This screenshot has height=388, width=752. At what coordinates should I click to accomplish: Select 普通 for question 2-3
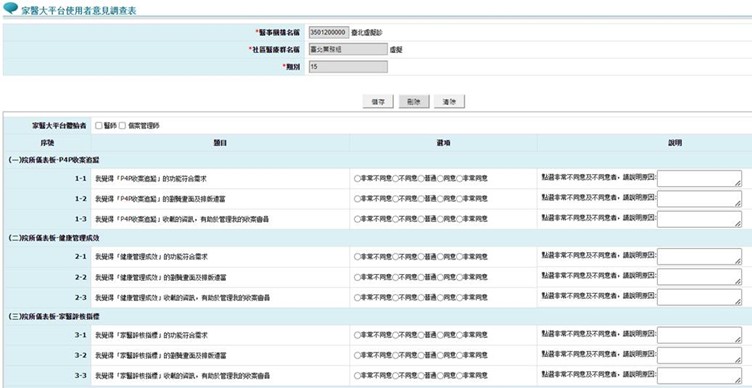click(x=421, y=297)
